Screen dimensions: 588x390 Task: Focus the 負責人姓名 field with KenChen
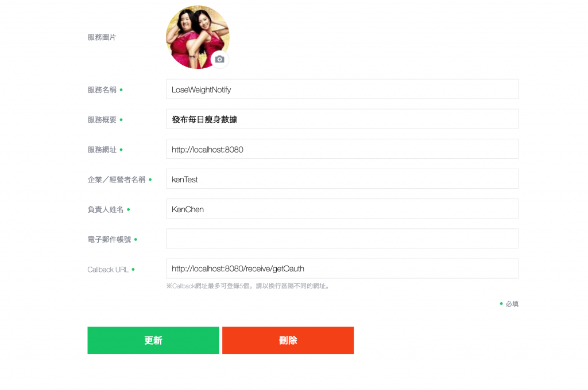pyautogui.click(x=342, y=209)
